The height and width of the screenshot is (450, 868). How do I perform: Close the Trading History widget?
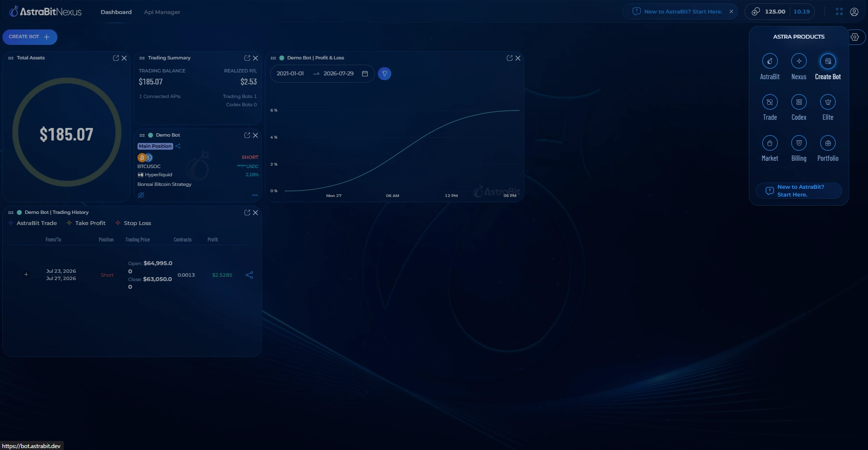(x=255, y=212)
